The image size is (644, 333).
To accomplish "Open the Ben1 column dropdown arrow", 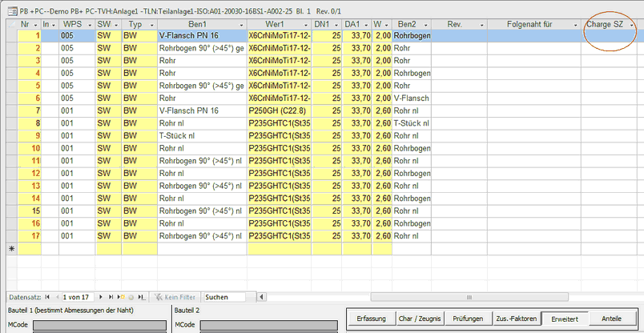I will (x=240, y=25).
